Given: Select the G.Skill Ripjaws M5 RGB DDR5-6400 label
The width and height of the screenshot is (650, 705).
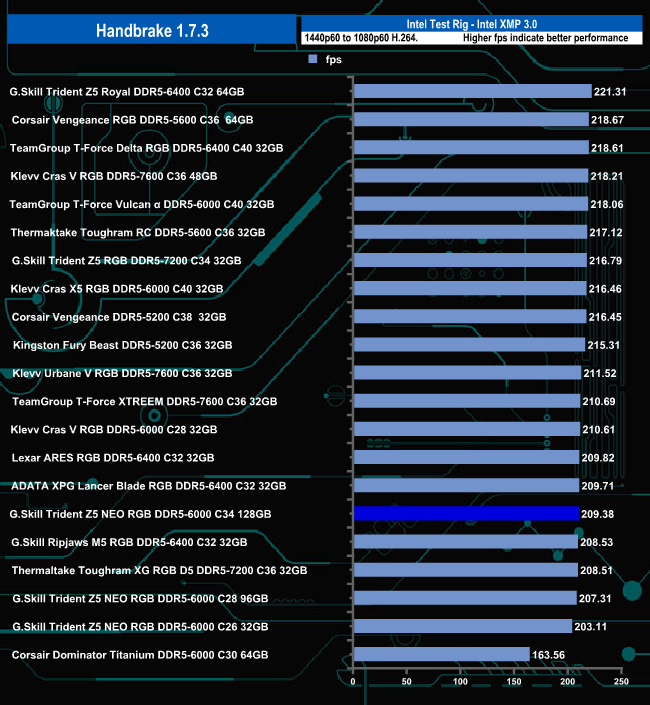Looking at the screenshot, I should (x=129, y=543).
